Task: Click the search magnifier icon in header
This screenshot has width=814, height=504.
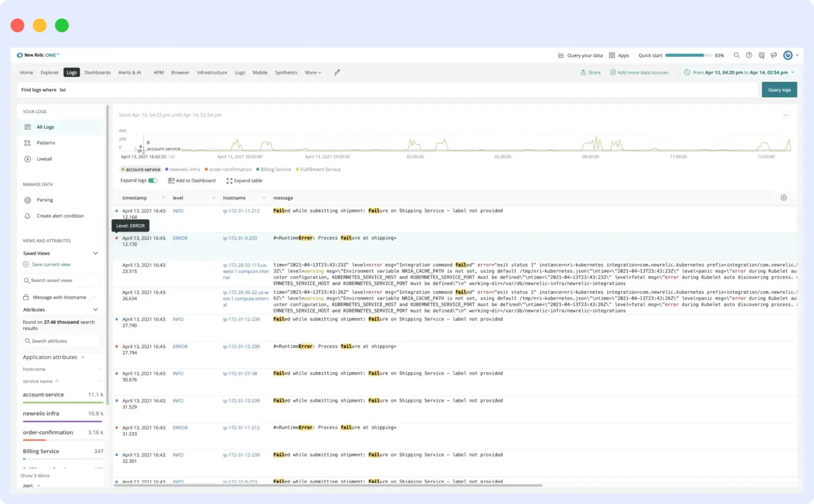Action: pyautogui.click(x=736, y=55)
